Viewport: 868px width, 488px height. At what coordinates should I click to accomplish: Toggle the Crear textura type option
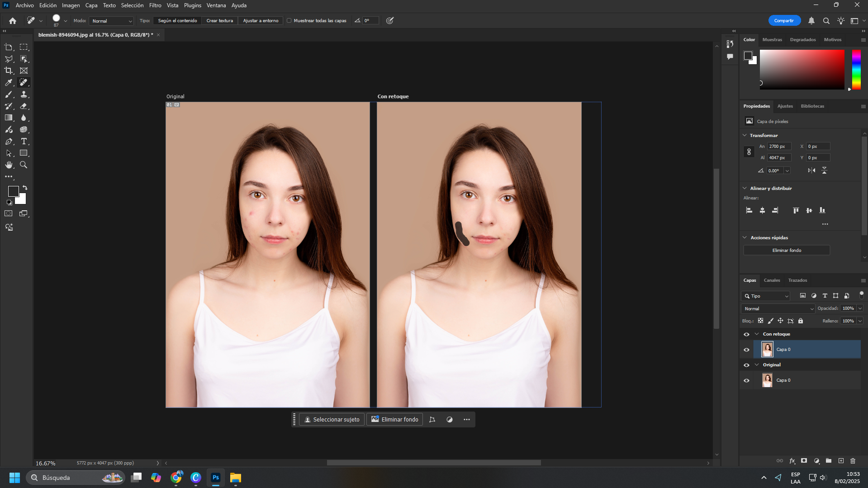[220, 20]
